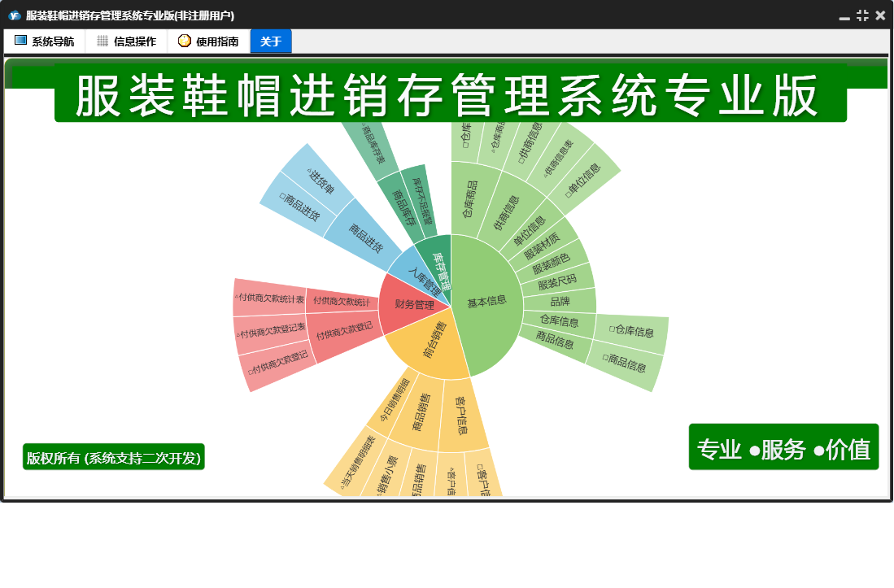Select the highlighted 关于 tab

271,41
